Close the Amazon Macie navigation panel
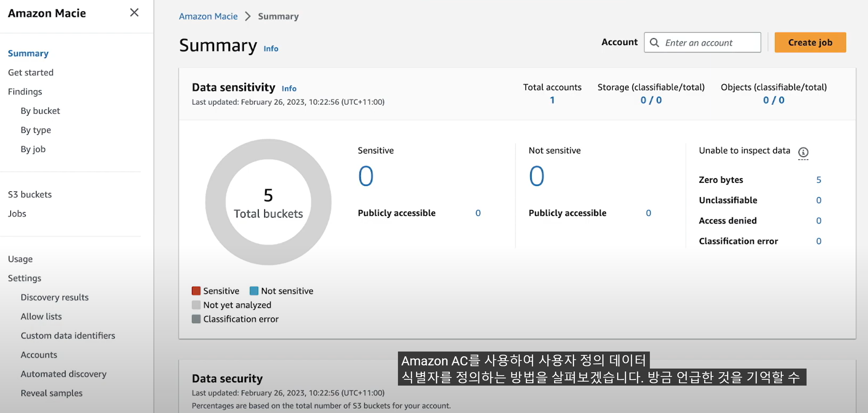 pos(134,13)
